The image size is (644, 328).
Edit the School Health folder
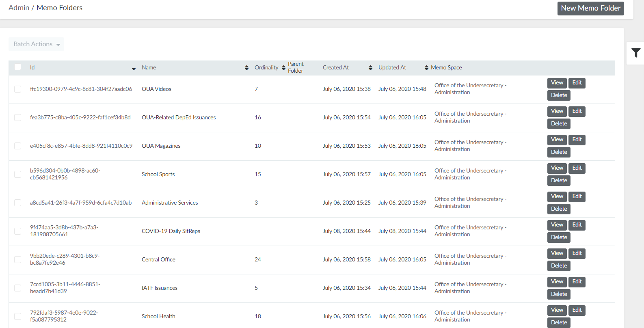(577, 310)
